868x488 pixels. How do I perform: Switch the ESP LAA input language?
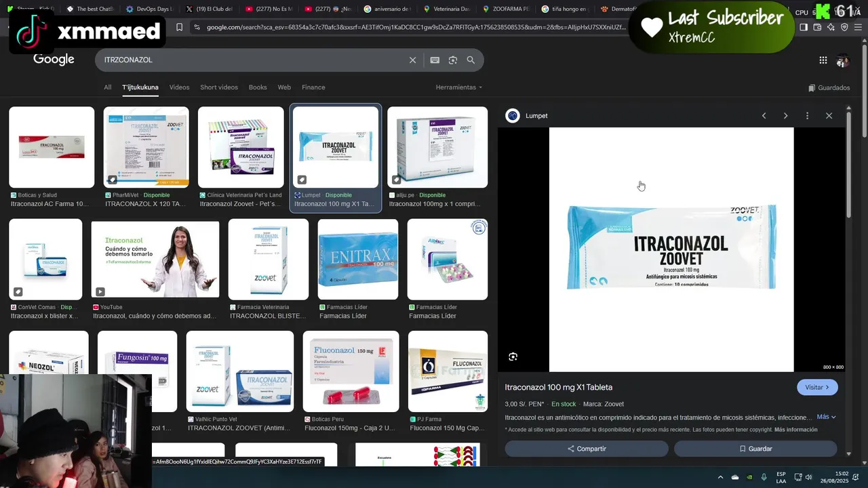[x=781, y=477]
